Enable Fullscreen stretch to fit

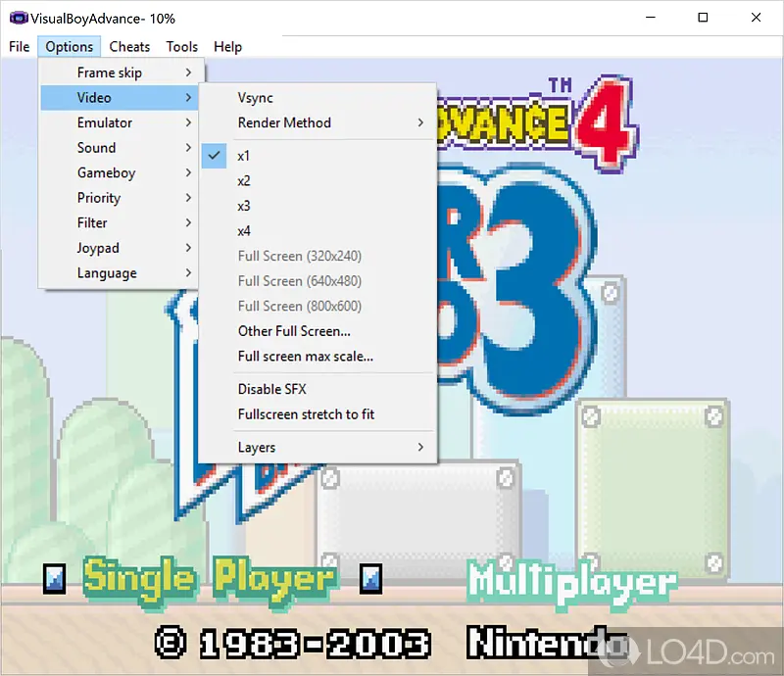(306, 414)
